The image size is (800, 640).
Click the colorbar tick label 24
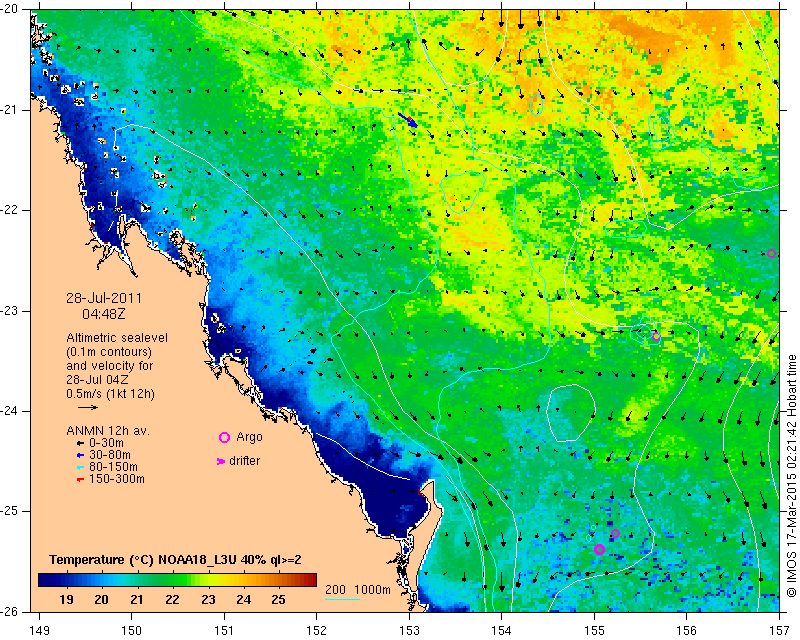click(x=243, y=600)
